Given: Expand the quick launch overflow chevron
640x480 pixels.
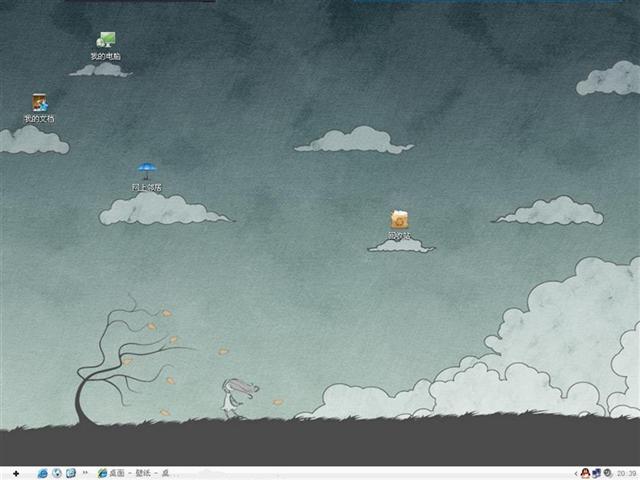Looking at the screenshot, I should point(85,473).
